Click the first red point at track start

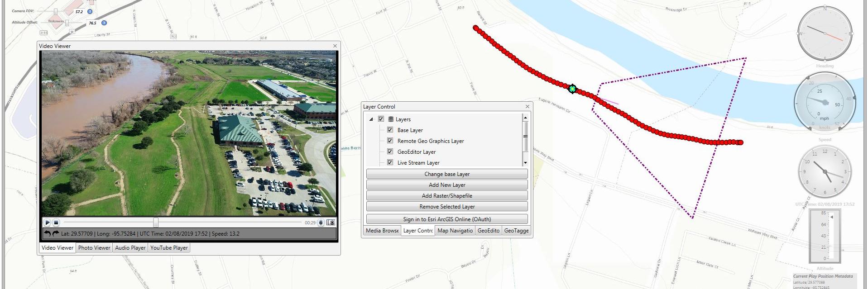click(475, 28)
